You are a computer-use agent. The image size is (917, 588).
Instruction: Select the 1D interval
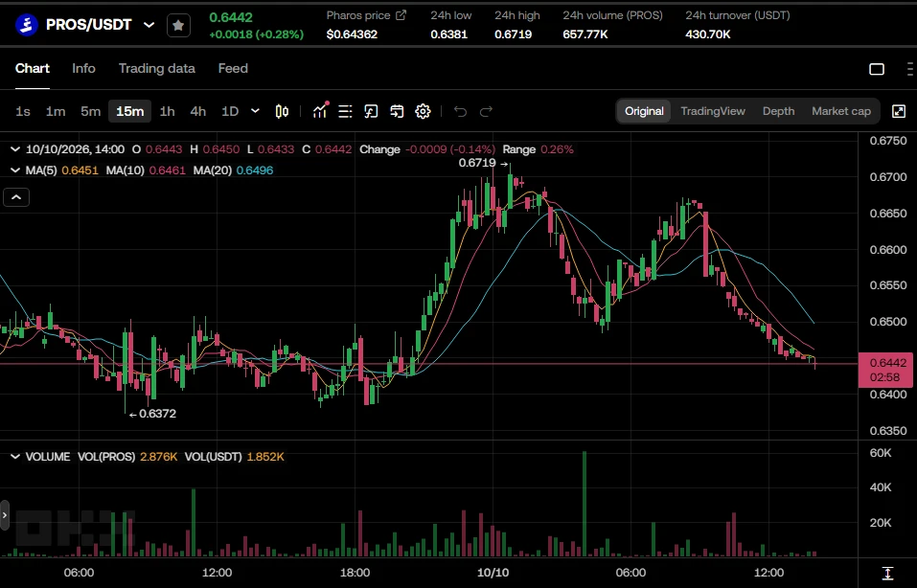coord(230,111)
